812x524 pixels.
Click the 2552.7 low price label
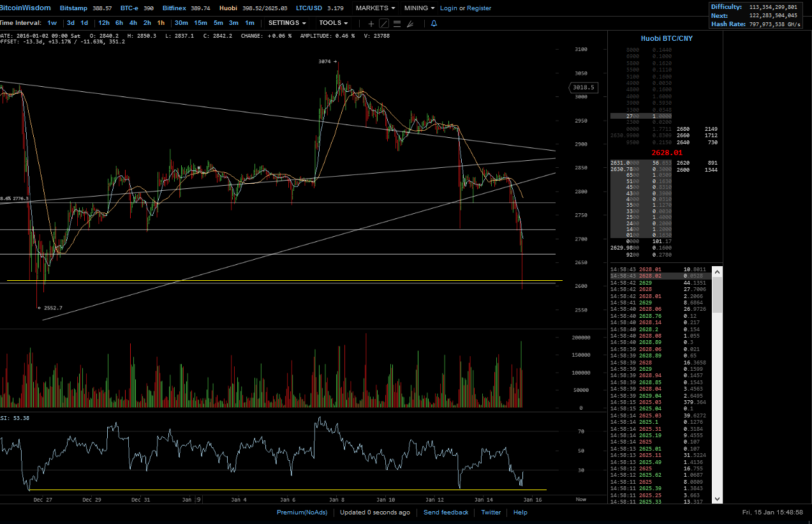(x=50, y=308)
